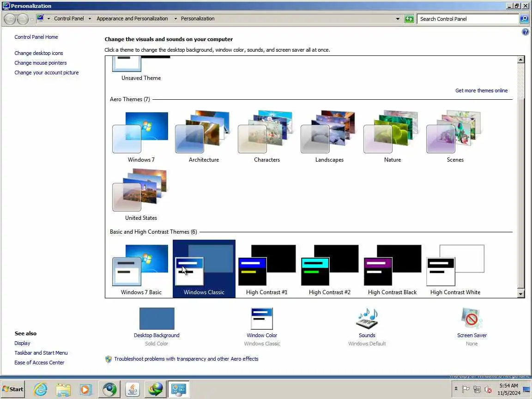Apply High Contrast #1 theme

pos(266,269)
